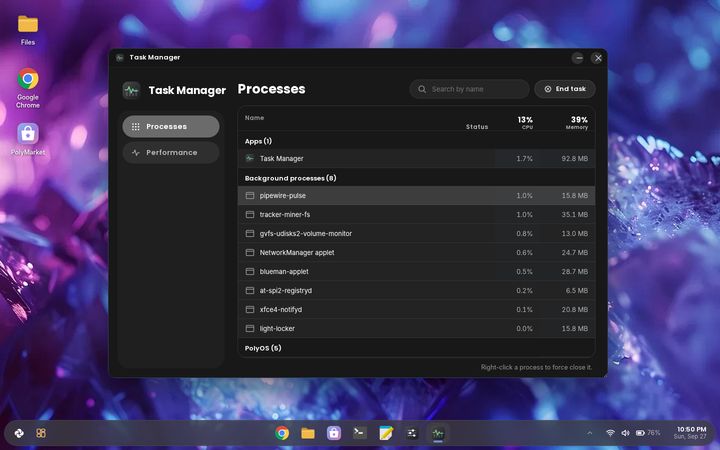Collapse the Apps (1) group

point(258,141)
